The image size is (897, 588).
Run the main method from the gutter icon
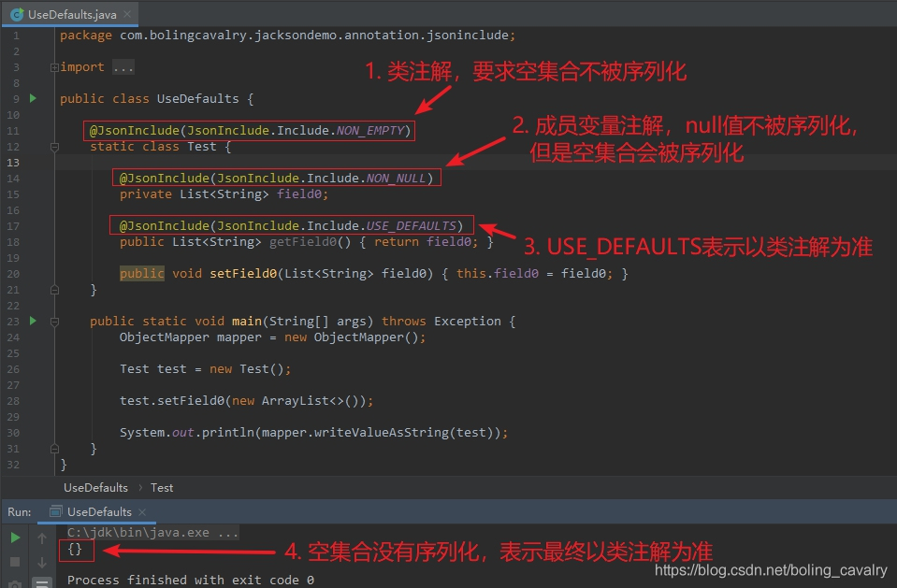coord(33,321)
